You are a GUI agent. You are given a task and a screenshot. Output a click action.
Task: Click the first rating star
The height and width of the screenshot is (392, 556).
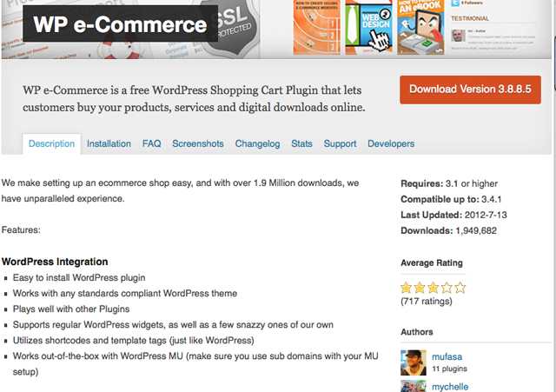pos(407,286)
